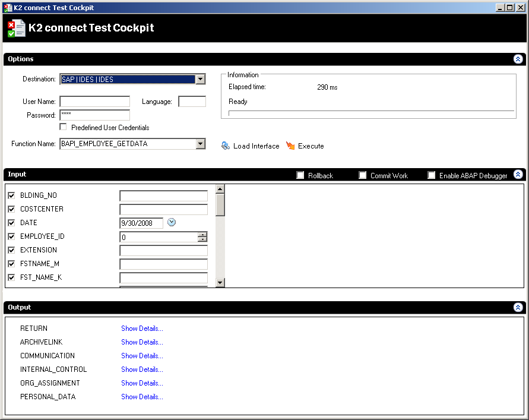The height and width of the screenshot is (420, 529).
Task: Click the FST_NAME_K value field
Action: pos(164,278)
